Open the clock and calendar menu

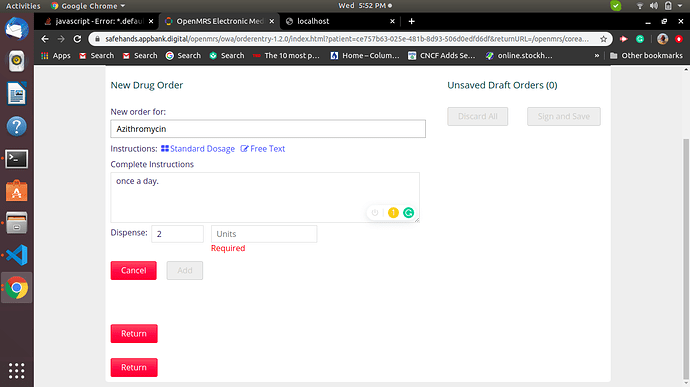pyautogui.click(x=365, y=6)
